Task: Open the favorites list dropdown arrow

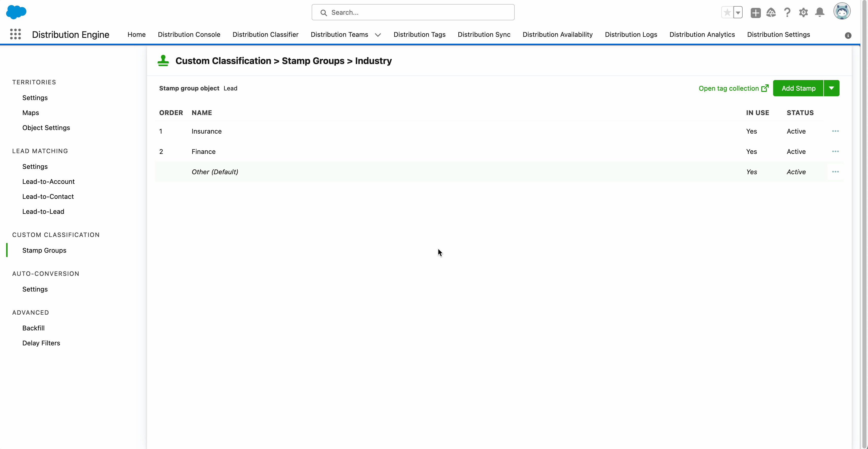Action: pyautogui.click(x=738, y=12)
